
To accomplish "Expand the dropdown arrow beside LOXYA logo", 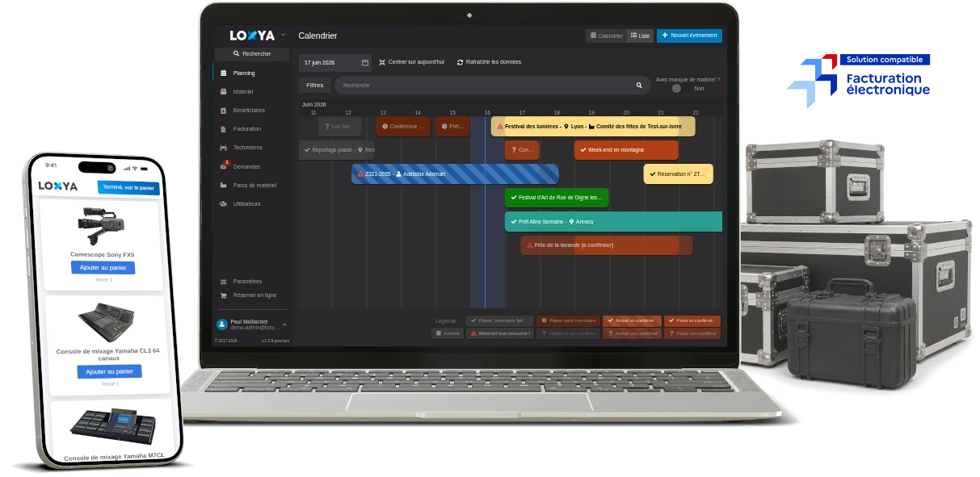I will point(284,35).
